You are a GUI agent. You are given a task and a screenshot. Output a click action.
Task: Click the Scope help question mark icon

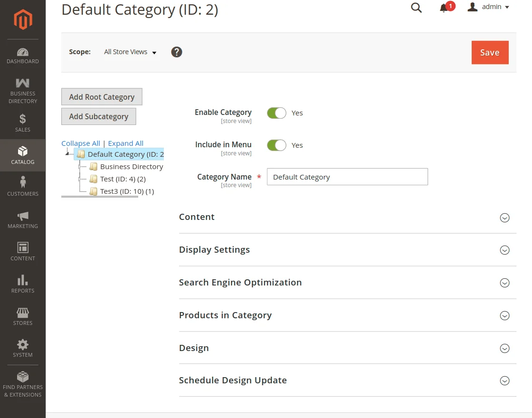coord(176,52)
